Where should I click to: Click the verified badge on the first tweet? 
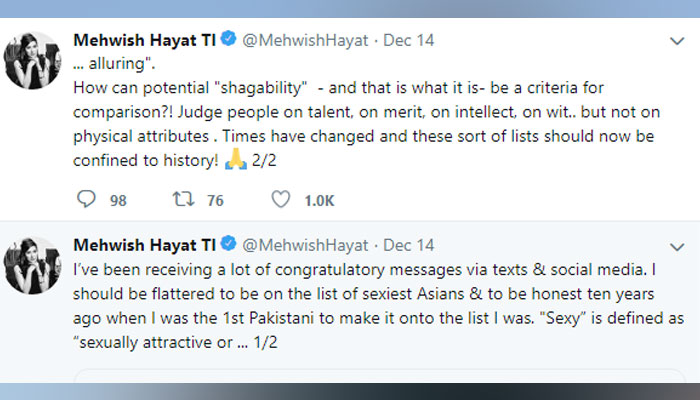(x=228, y=39)
